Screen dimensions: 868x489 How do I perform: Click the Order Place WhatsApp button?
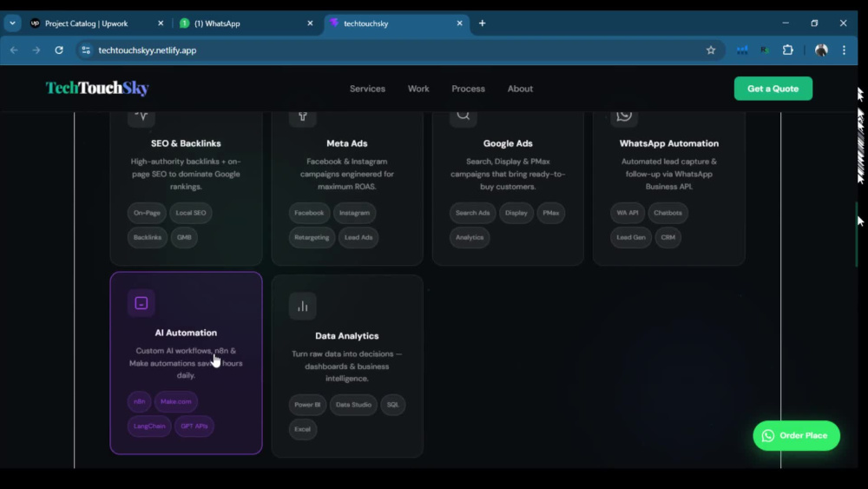pos(797,436)
